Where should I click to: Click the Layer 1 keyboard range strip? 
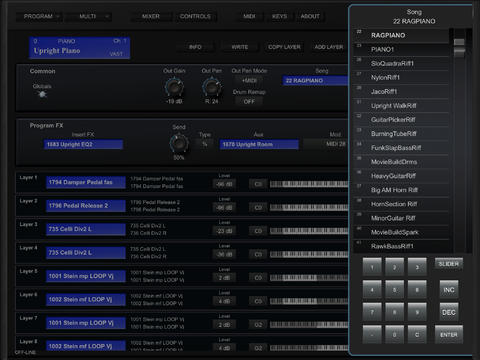point(309,184)
